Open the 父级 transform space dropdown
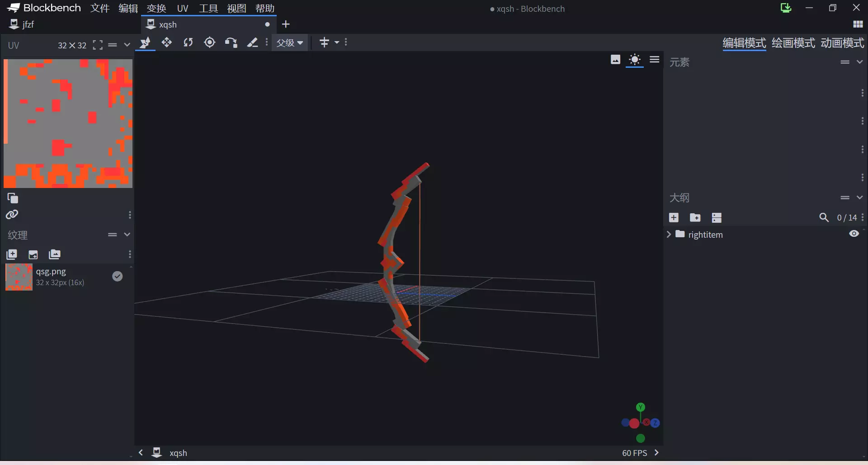Screen dimensions: 868x465 290,43
